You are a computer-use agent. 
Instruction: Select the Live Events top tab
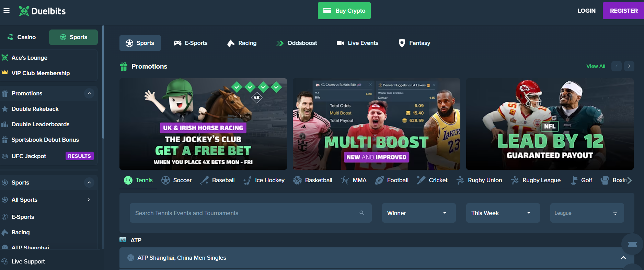point(357,43)
